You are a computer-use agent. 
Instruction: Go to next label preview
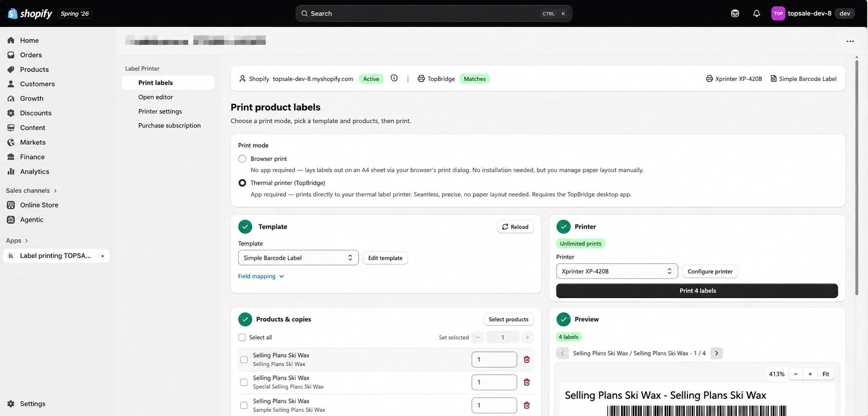(x=717, y=353)
